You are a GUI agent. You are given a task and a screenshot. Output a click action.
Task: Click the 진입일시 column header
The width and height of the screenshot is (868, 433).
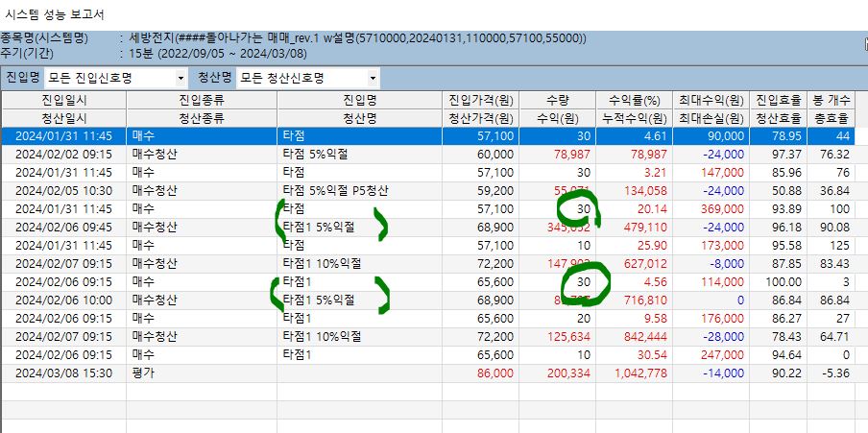click(62, 101)
